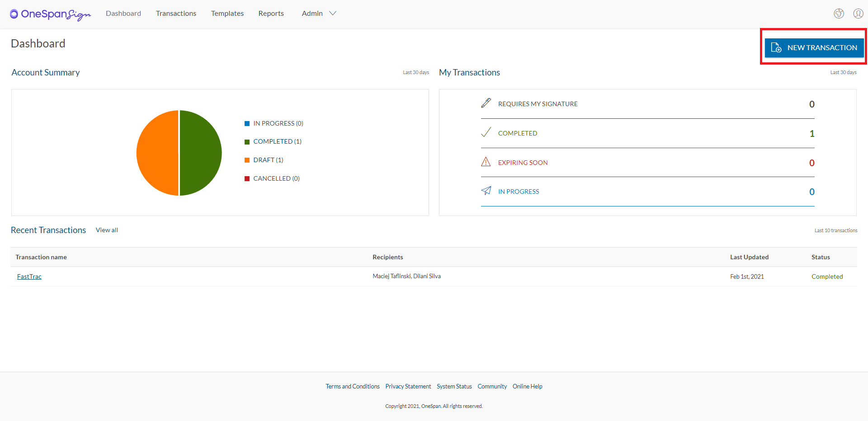This screenshot has width=868, height=421.
Task: Click the IN PROGRESS (0) legend text
Action: tap(278, 123)
